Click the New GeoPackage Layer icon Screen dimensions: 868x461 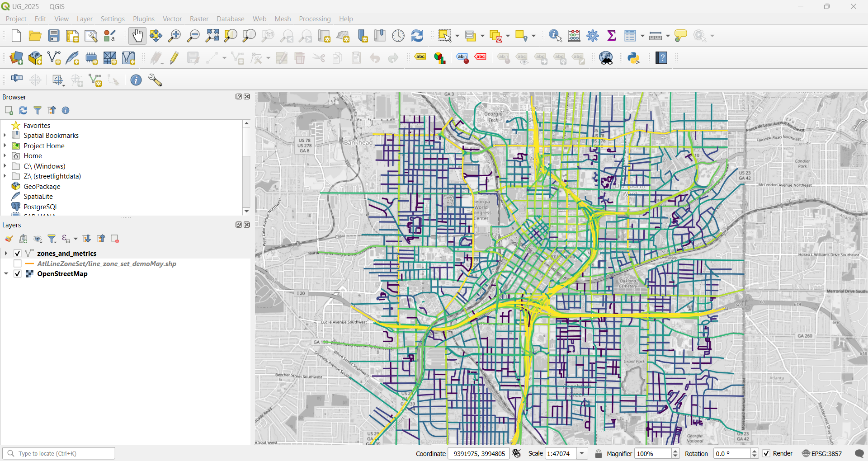point(35,58)
